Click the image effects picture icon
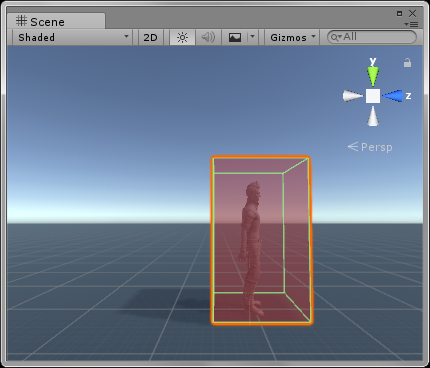 (x=235, y=37)
